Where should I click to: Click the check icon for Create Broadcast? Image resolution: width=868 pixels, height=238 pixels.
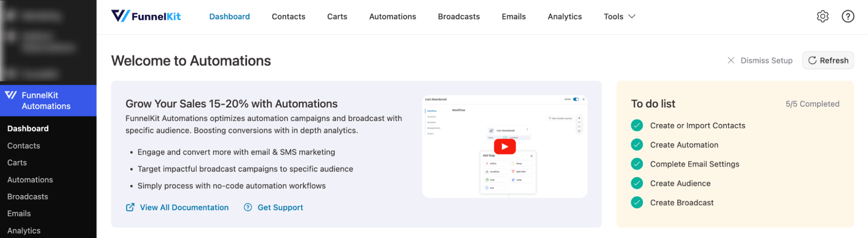637,202
